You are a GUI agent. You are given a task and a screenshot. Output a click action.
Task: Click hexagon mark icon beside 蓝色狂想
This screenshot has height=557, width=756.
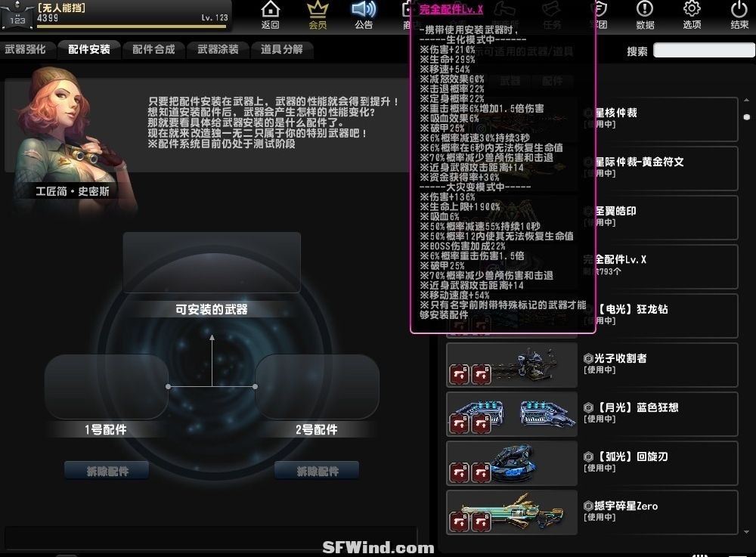point(588,407)
